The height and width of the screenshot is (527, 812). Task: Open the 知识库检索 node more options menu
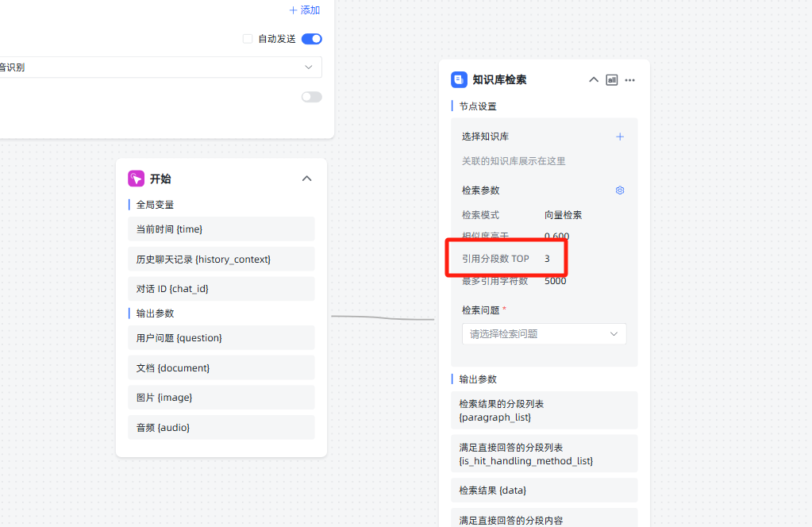pyautogui.click(x=629, y=79)
